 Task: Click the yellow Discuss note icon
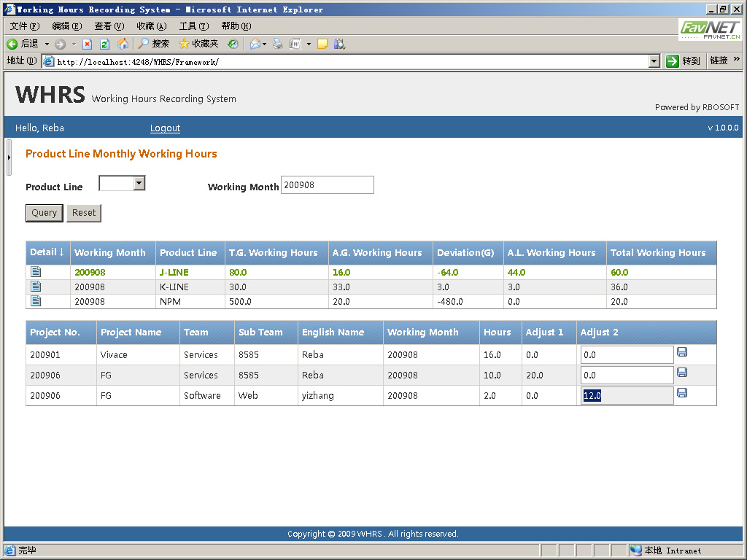click(322, 44)
